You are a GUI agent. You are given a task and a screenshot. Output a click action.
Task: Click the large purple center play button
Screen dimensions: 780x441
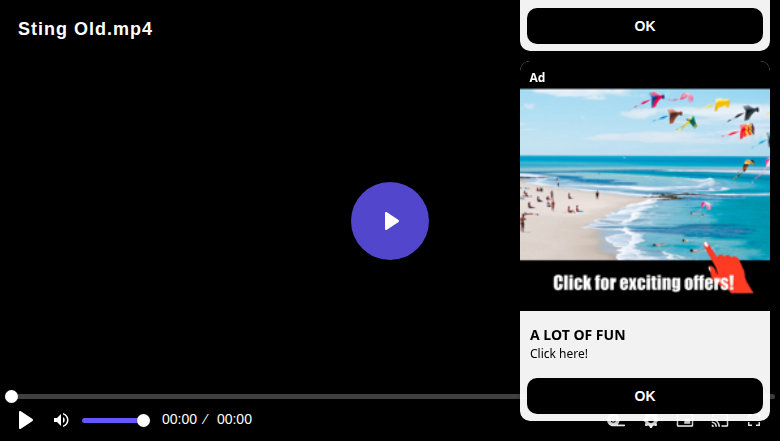pyautogui.click(x=390, y=221)
